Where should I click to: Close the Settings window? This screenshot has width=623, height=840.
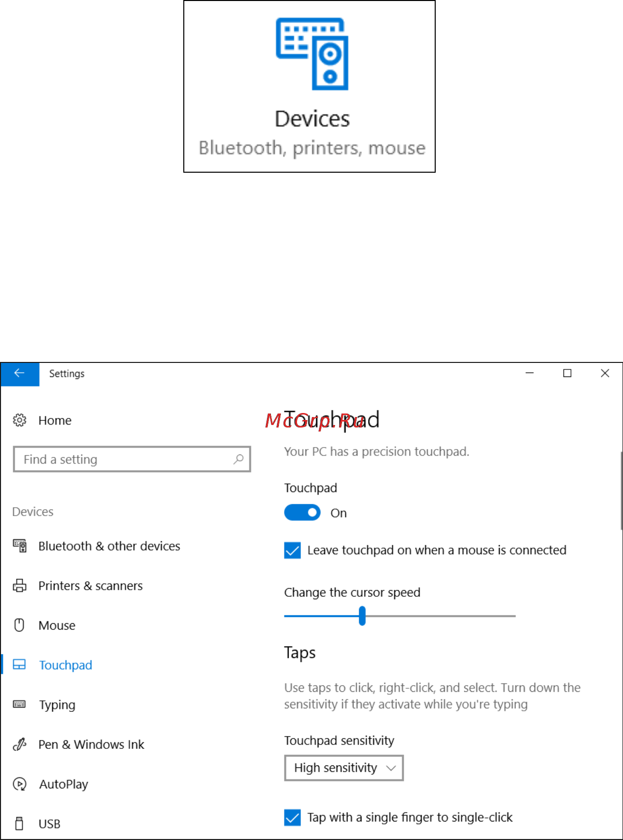click(605, 373)
